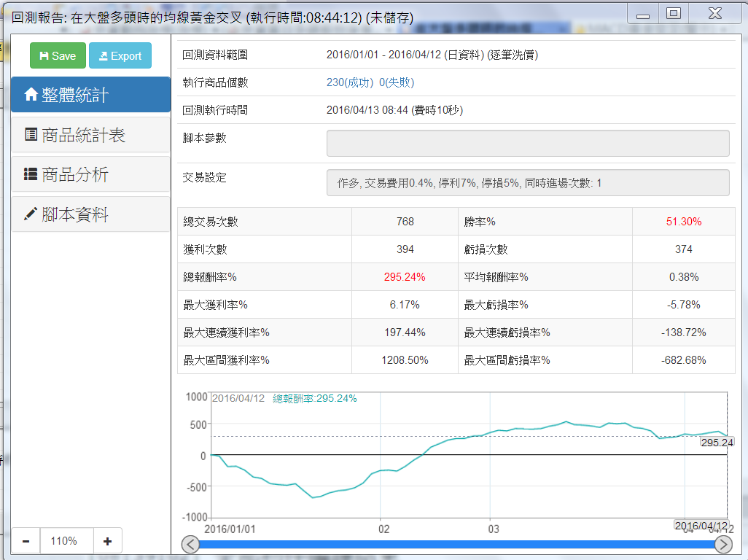This screenshot has width=748, height=560.
Task: Click the 交易設定 text field
Action: 528,183
